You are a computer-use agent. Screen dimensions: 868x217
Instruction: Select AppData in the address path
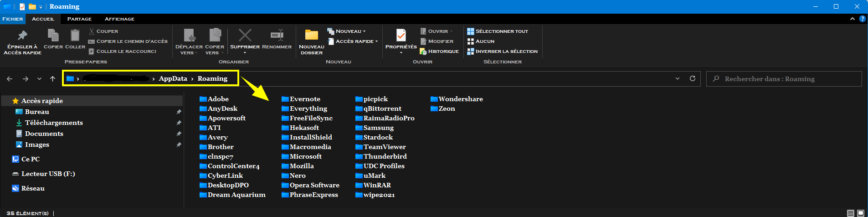(173, 78)
